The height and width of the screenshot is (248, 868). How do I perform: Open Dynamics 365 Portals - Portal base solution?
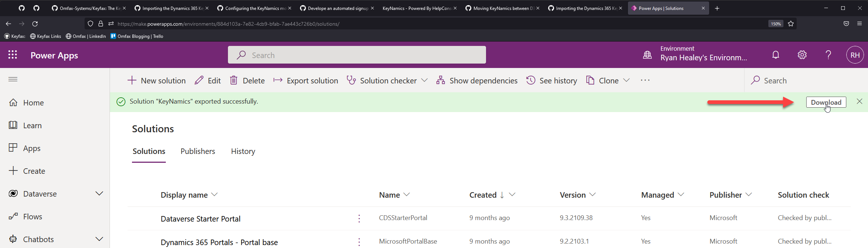[219, 242]
